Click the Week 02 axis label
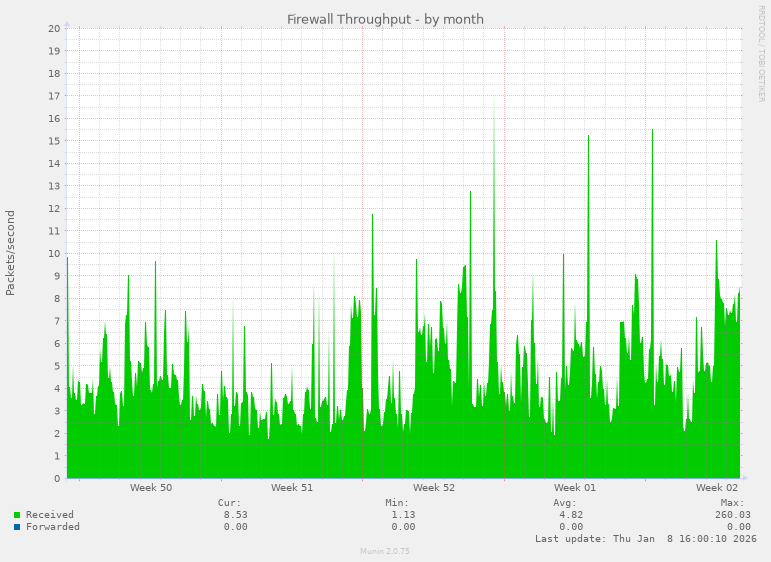The width and height of the screenshot is (771, 562). pyautogui.click(x=717, y=488)
